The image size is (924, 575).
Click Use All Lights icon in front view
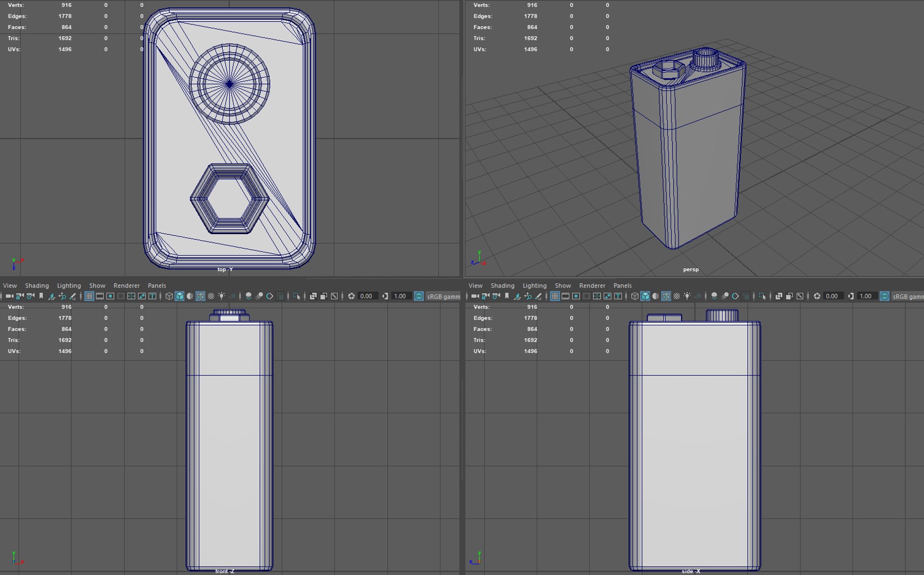(222, 296)
